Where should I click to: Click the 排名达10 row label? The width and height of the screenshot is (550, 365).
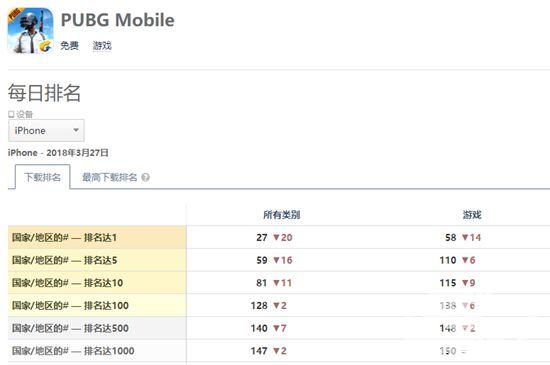67,283
